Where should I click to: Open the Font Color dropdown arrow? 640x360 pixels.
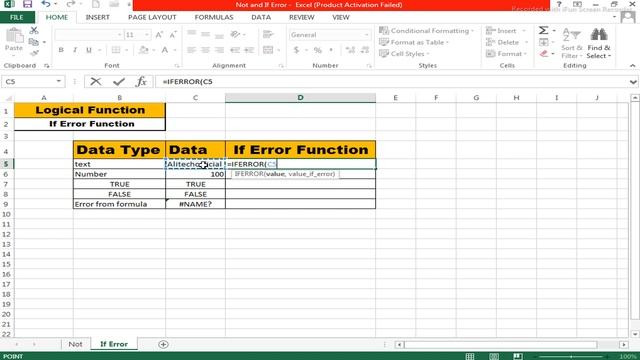(x=175, y=50)
